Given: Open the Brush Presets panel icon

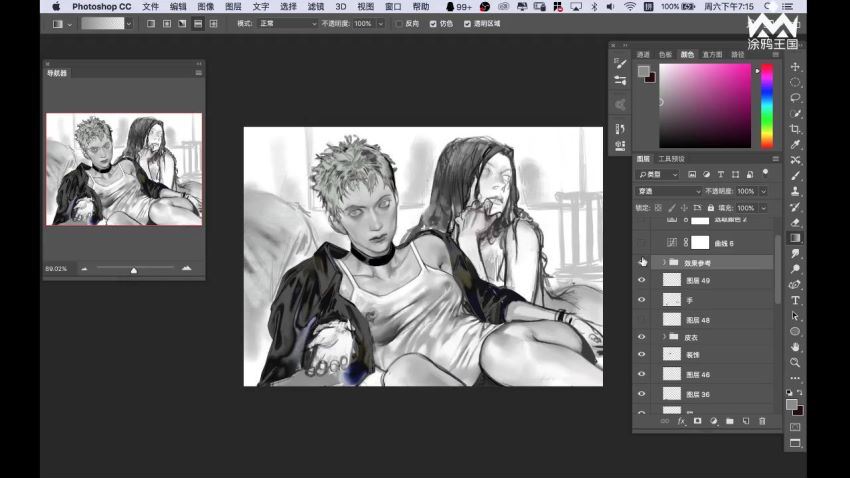Looking at the screenshot, I should click(620, 80).
